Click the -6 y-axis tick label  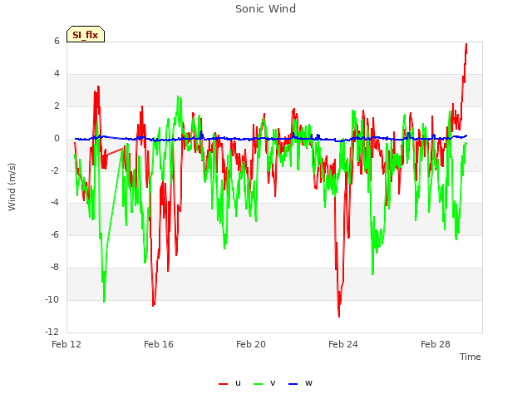(x=56, y=234)
